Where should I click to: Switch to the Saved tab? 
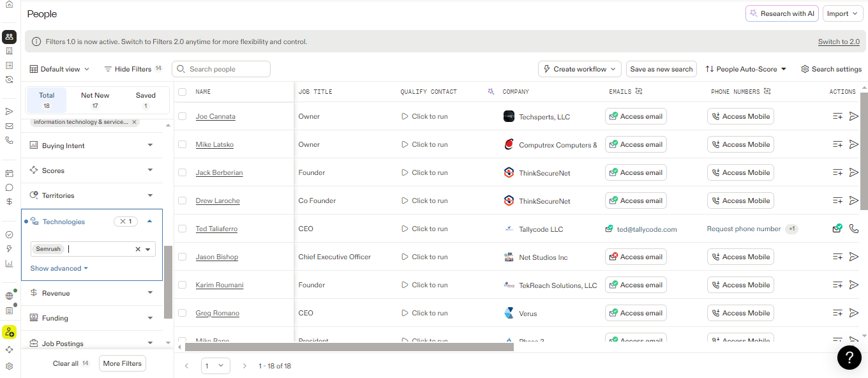pyautogui.click(x=146, y=100)
